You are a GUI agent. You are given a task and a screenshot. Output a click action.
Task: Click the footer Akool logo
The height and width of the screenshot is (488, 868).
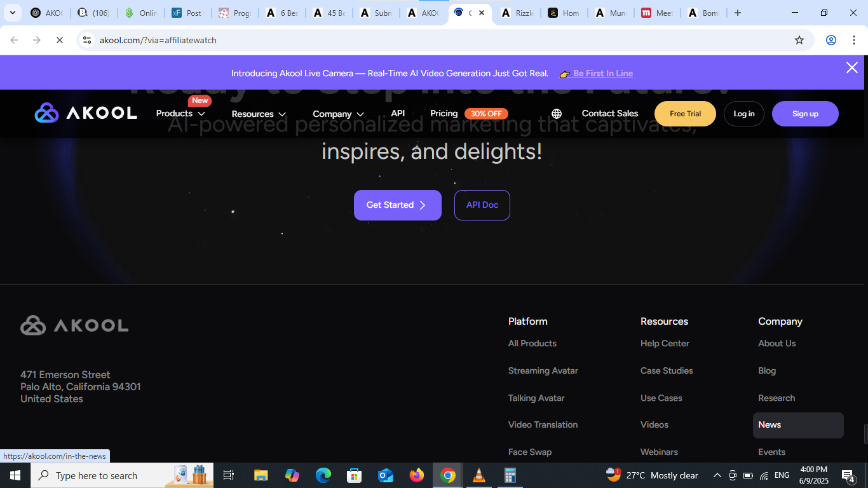click(74, 325)
